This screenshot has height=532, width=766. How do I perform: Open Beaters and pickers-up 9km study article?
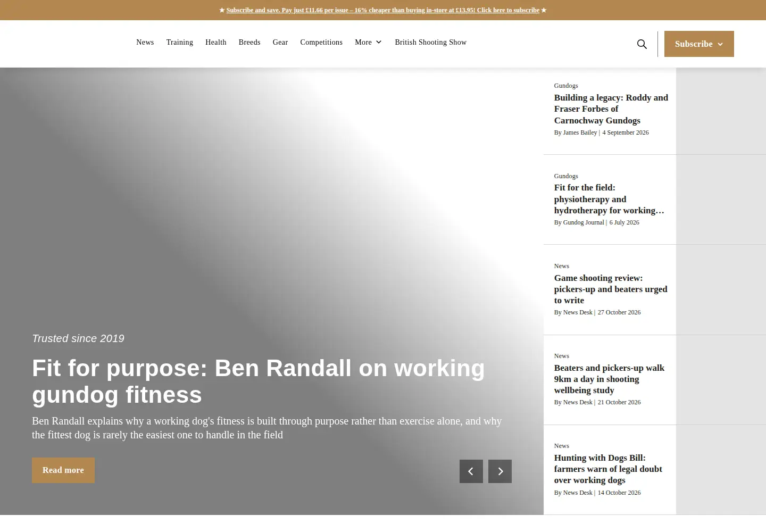[610, 379]
